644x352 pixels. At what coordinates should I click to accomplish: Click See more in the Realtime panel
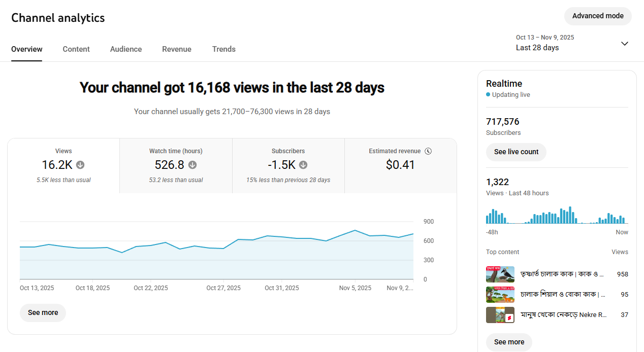point(509,342)
